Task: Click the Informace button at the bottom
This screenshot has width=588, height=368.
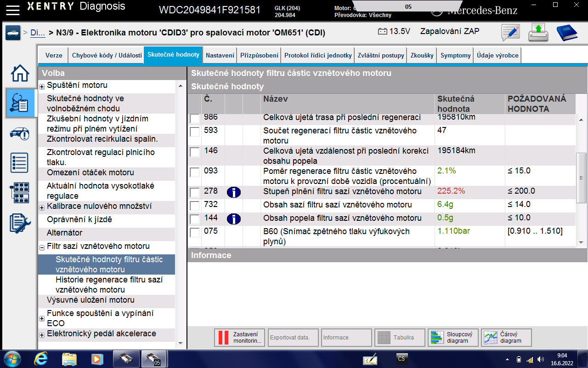Action: (346, 338)
